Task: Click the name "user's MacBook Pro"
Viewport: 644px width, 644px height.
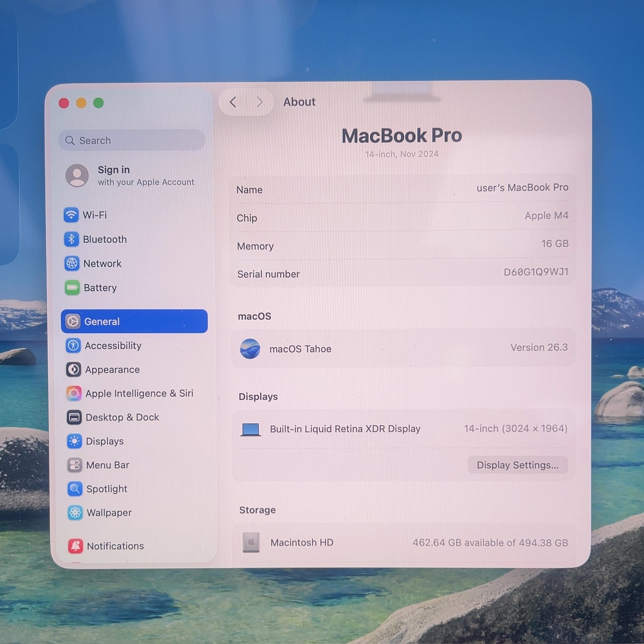Action: click(x=522, y=188)
